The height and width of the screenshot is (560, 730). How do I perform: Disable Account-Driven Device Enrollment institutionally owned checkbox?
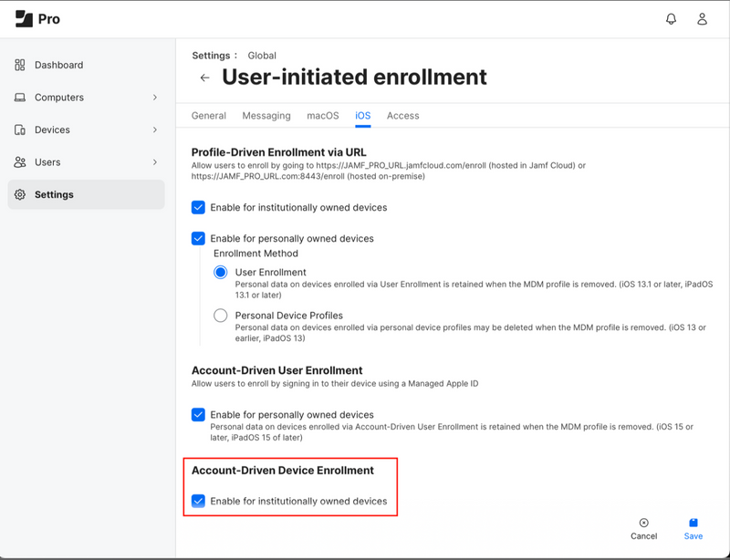[198, 501]
